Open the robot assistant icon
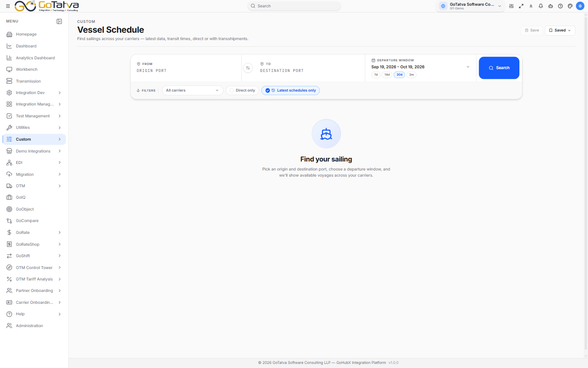Screen dimensions: 588x368 coord(550,6)
